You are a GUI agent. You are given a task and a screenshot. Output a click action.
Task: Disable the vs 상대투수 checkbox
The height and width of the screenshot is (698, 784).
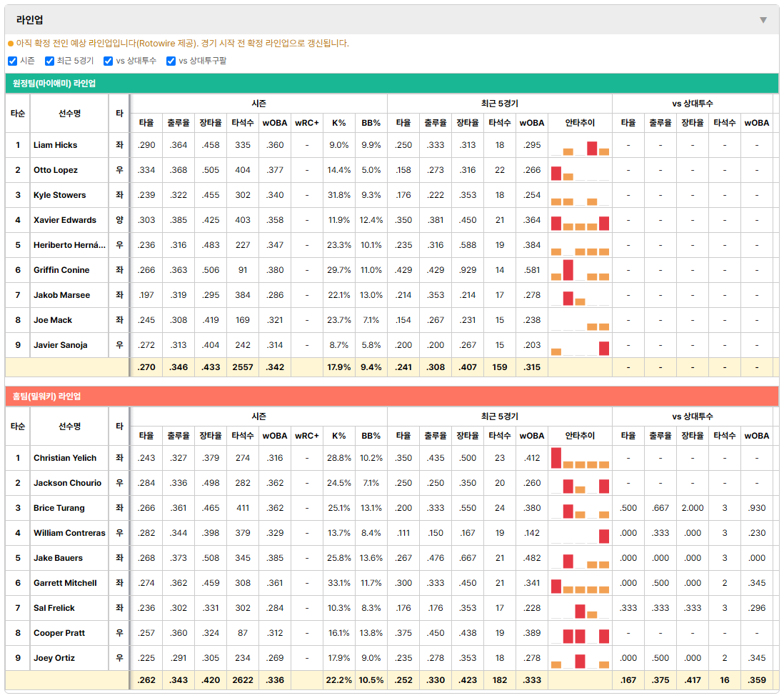108,61
